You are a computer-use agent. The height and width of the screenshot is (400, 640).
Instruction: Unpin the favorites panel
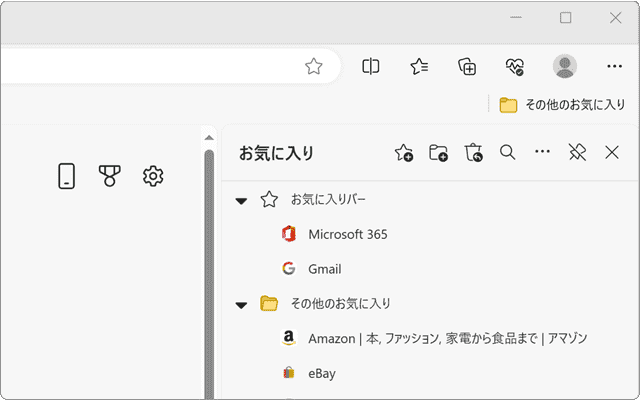click(x=577, y=152)
